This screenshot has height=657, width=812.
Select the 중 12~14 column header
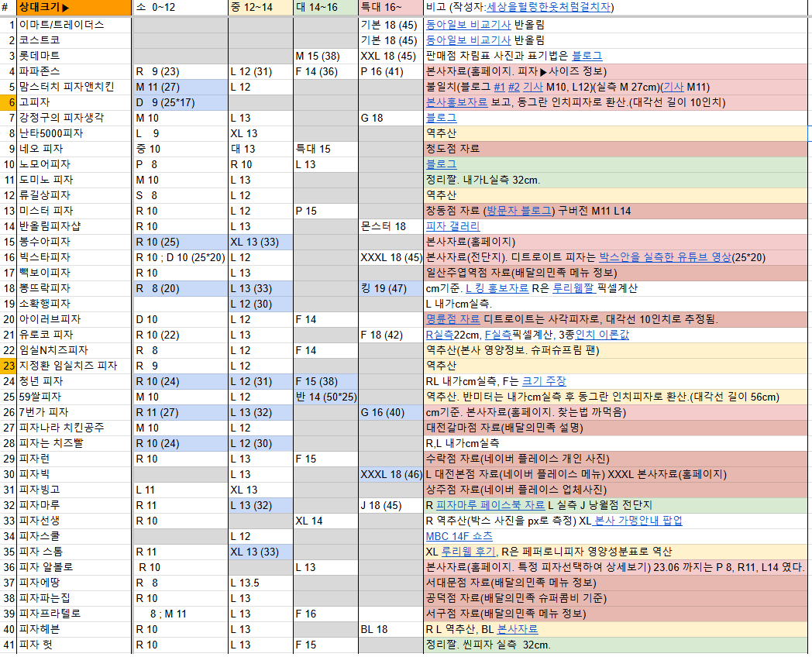tap(261, 7)
